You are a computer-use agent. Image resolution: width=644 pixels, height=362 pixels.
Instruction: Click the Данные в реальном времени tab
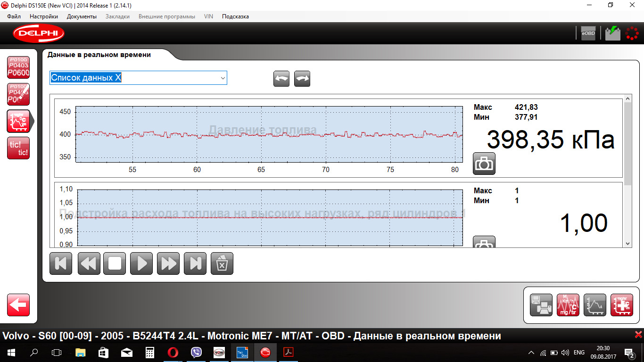click(x=99, y=55)
